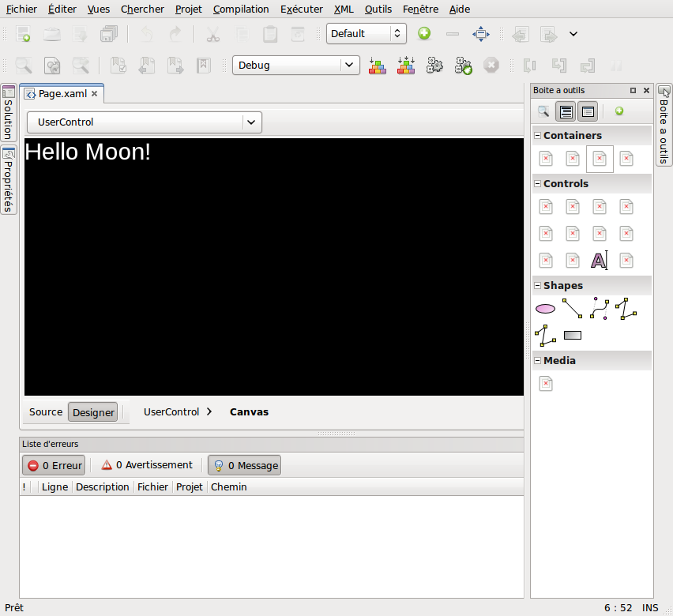Image resolution: width=673 pixels, height=616 pixels.
Task: Run the project with gears icon
Action: (434, 66)
